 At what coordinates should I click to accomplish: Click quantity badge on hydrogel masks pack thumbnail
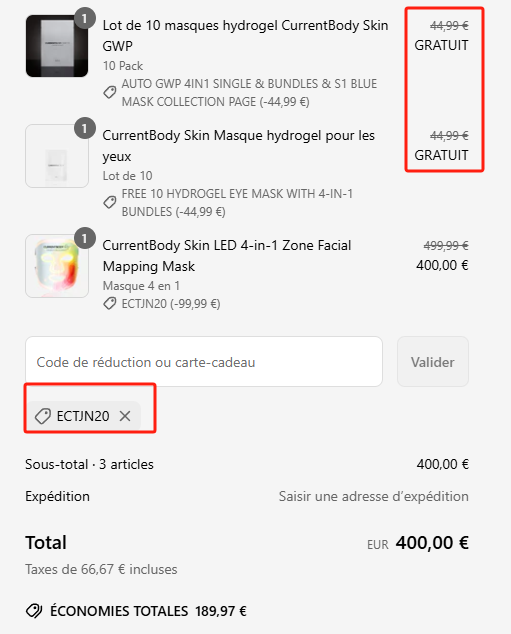point(84,19)
